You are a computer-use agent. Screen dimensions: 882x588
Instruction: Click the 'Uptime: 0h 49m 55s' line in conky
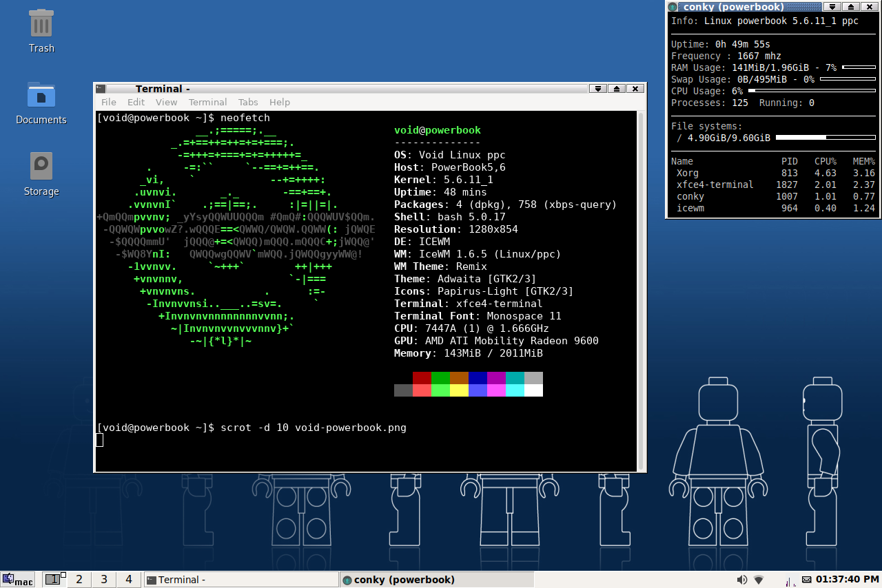tap(721, 44)
